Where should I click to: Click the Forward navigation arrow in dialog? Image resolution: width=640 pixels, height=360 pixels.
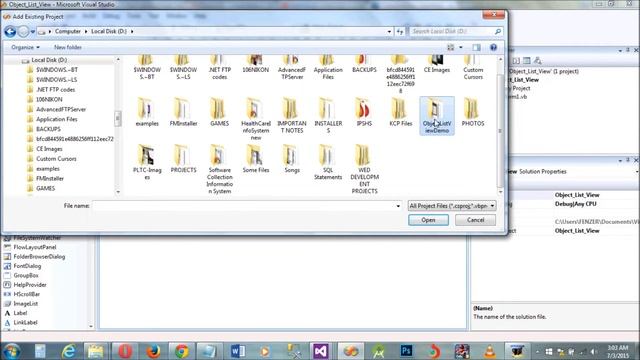[x=23, y=31]
